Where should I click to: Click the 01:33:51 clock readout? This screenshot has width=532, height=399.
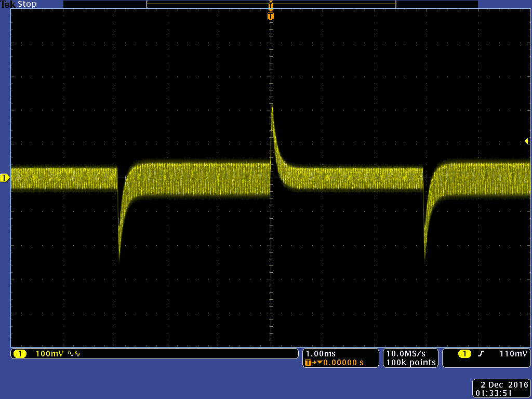pos(494,394)
